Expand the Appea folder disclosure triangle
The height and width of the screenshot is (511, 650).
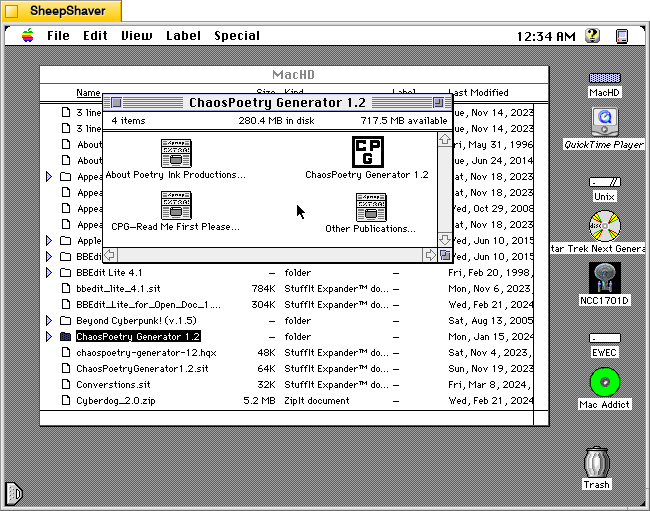click(x=49, y=177)
